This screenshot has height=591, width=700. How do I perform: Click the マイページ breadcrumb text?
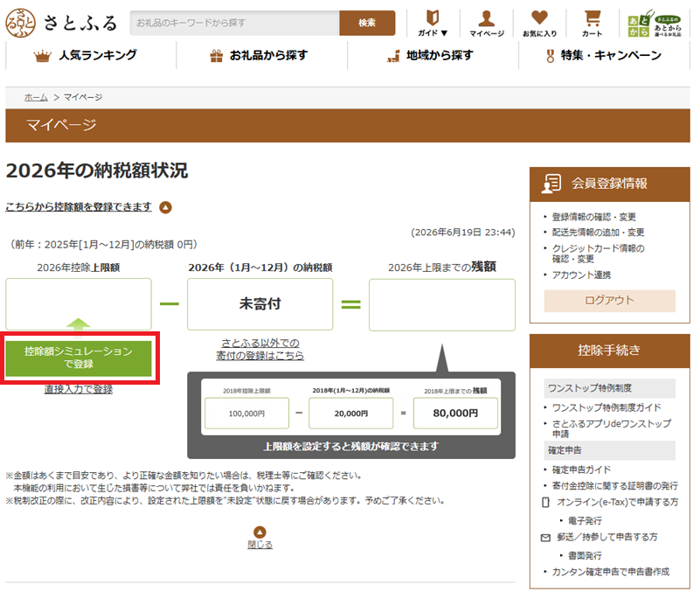click(83, 97)
